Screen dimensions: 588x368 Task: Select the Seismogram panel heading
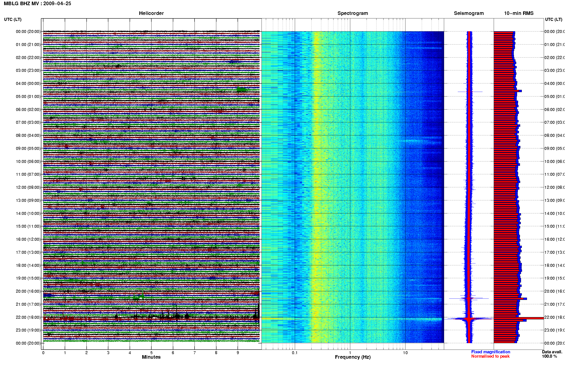(469, 13)
